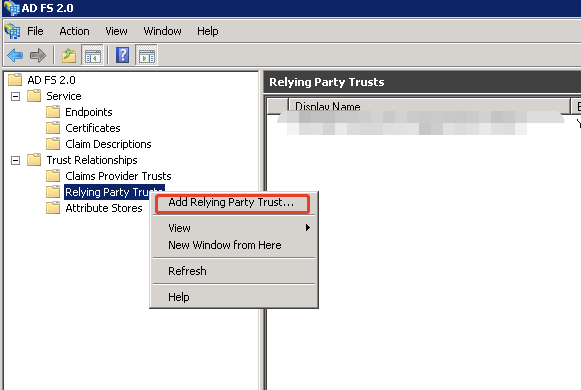The image size is (581, 390).
Task: Open the Window menu
Action: coord(162,31)
